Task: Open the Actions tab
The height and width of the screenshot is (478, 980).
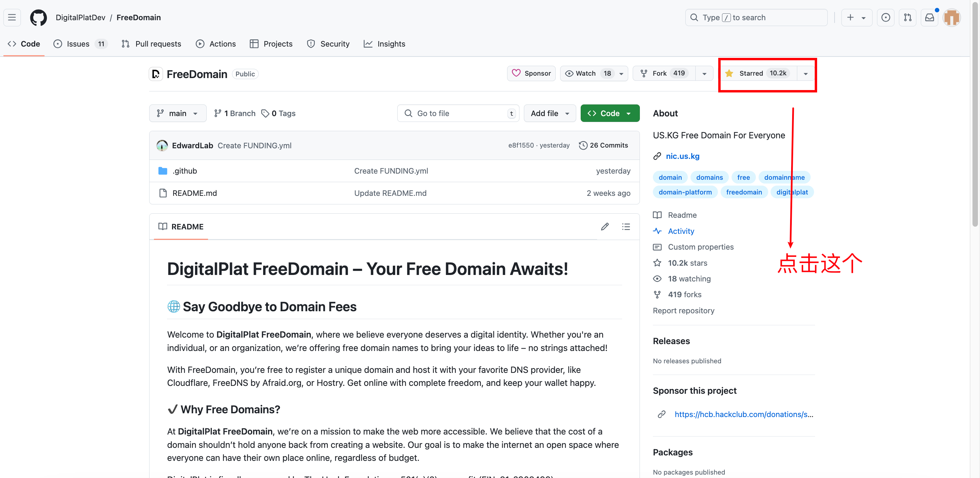Action: pos(216,44)
